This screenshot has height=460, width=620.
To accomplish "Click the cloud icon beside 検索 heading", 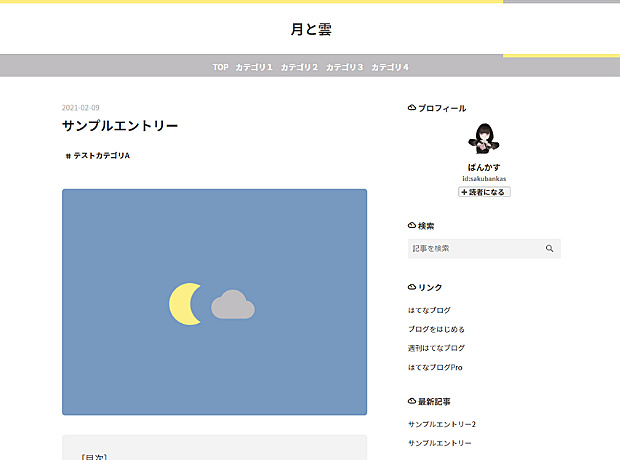I will [412, 225].
